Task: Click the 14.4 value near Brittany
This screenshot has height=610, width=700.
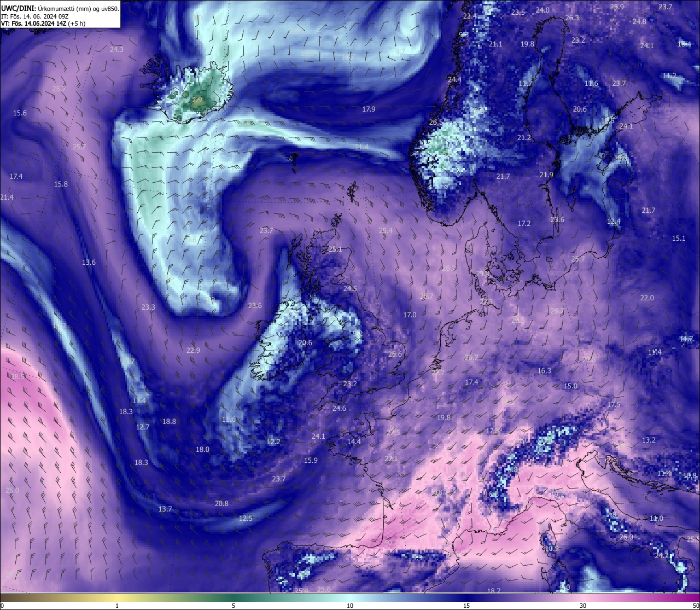Action: (x=354, y=441)
